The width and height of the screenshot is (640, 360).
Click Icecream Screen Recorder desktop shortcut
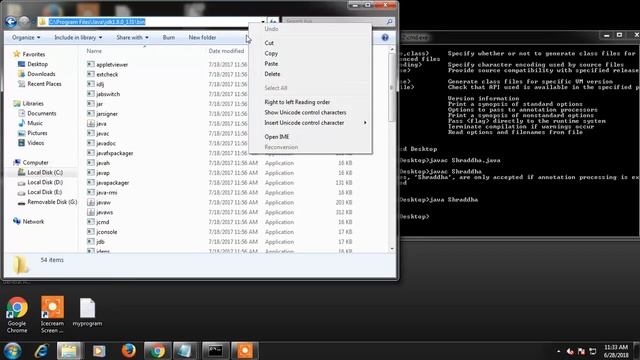[x=52, y=315]
